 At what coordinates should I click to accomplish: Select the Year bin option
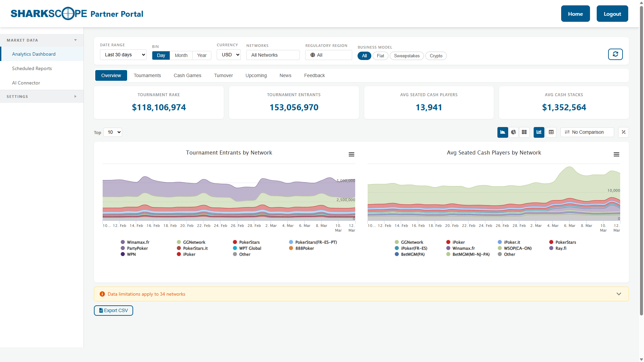click(x=202, y=55)
